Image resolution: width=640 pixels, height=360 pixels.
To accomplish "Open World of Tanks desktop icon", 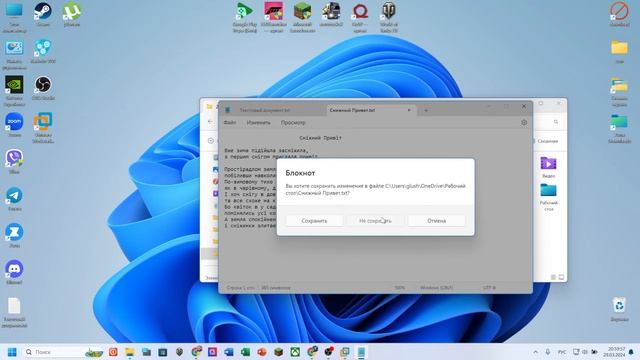I will coord(389,17).
